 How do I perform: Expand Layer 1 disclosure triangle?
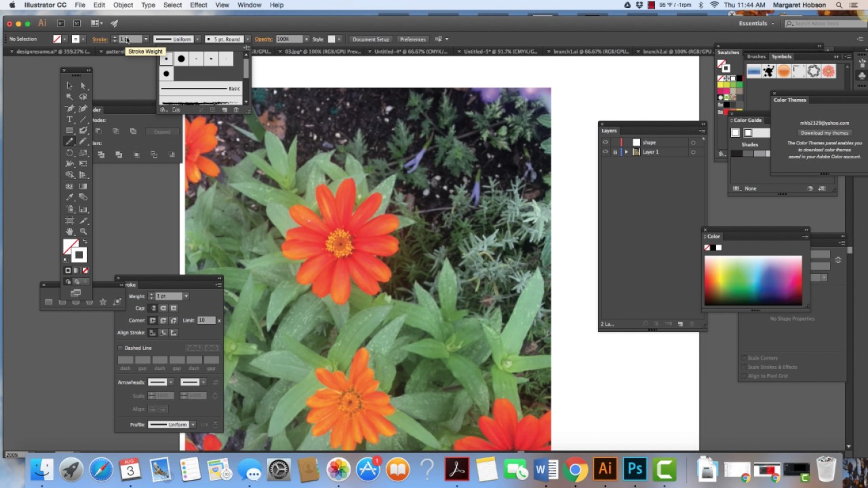click(626, 152)
